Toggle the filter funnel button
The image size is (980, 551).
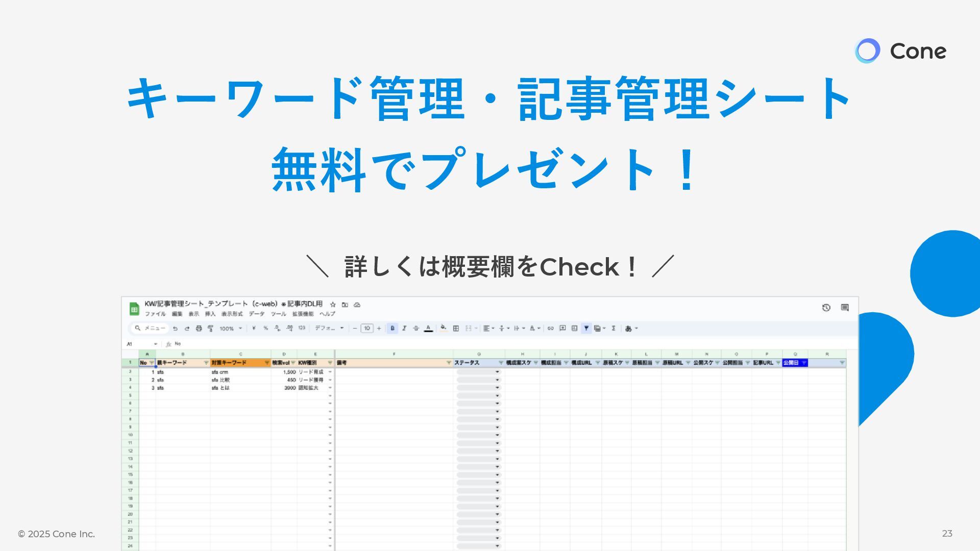pyautogui.click(x=586, y=329)
